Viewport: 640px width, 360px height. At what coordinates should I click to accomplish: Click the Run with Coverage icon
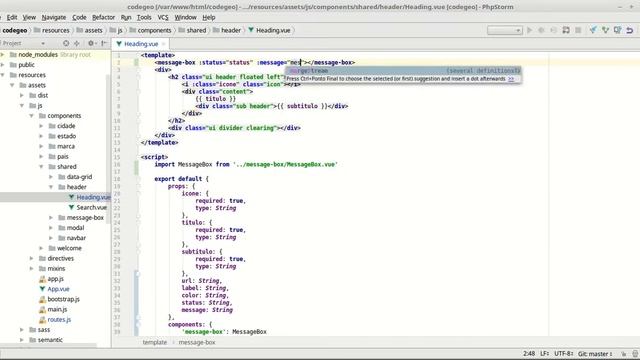tap(553, 30)
